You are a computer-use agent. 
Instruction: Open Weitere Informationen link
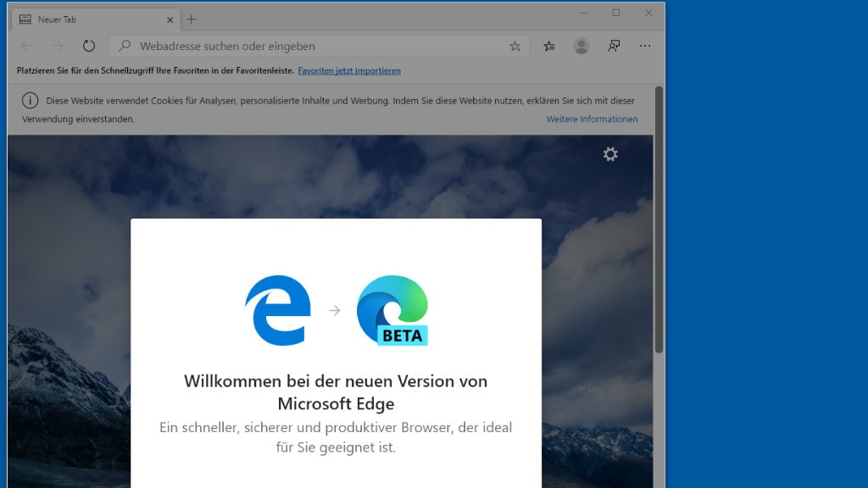(x=592, y=119)
